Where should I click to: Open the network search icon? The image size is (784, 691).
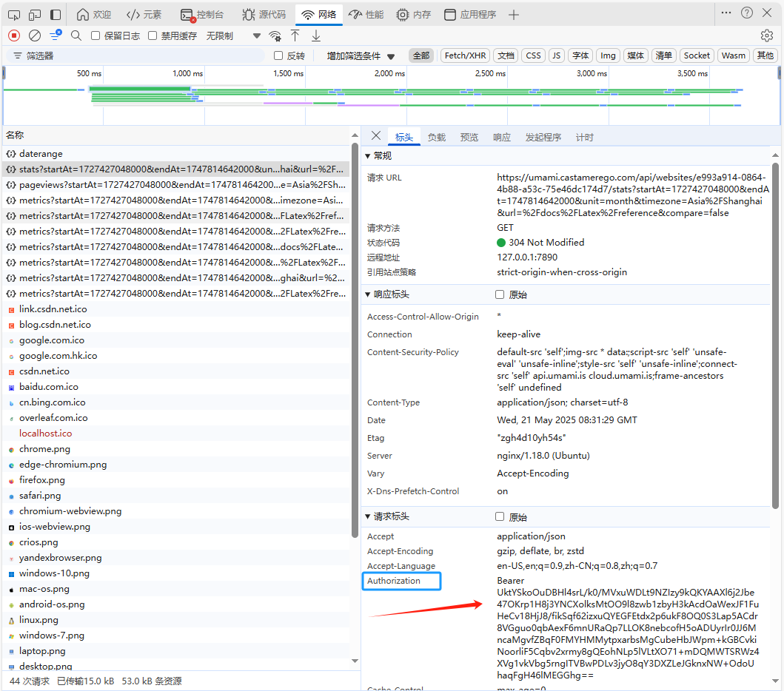tap(76, 36)
